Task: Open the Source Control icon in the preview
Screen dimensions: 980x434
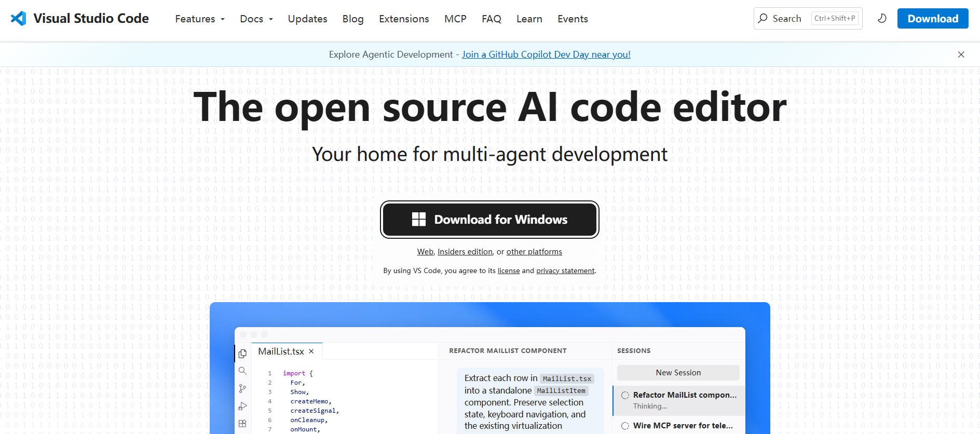Action: click(242, 389)
